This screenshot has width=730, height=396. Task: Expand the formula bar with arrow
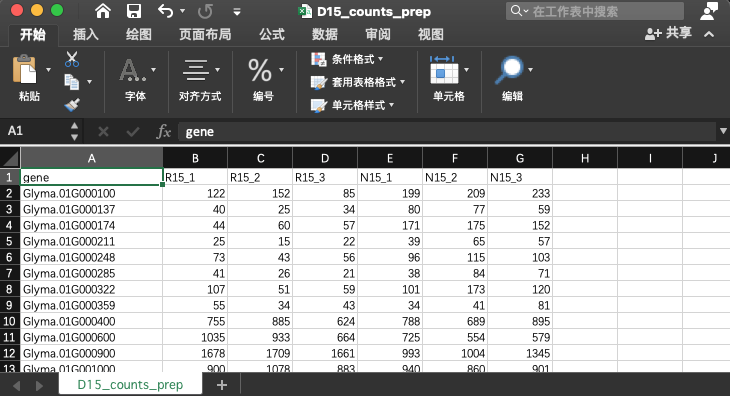click(723, 131)
